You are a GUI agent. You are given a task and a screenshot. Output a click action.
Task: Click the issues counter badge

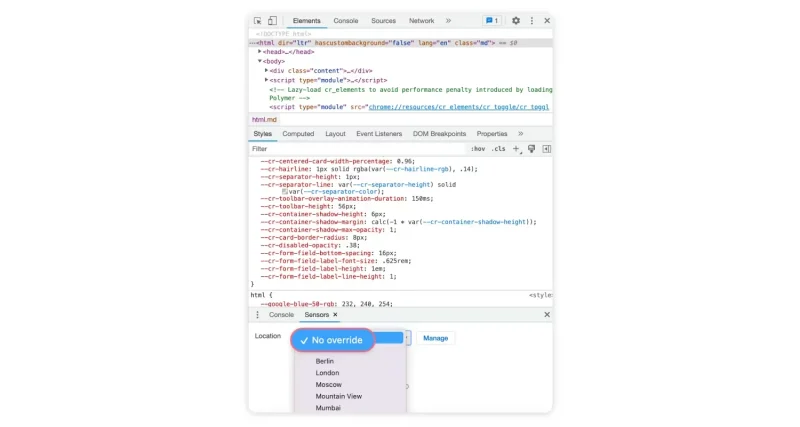(x=491, y=20)
